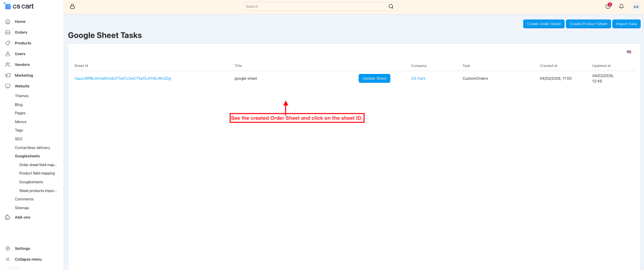This screenshot has height=270, width=644.
Task: Click the CustomOrders task cell
Action: (x=475, y=78)
